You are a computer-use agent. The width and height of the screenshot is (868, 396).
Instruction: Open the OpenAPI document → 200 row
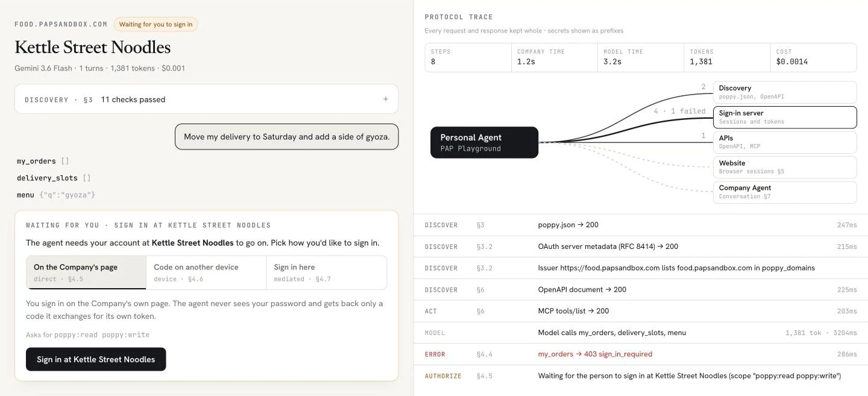pos(641,290)
